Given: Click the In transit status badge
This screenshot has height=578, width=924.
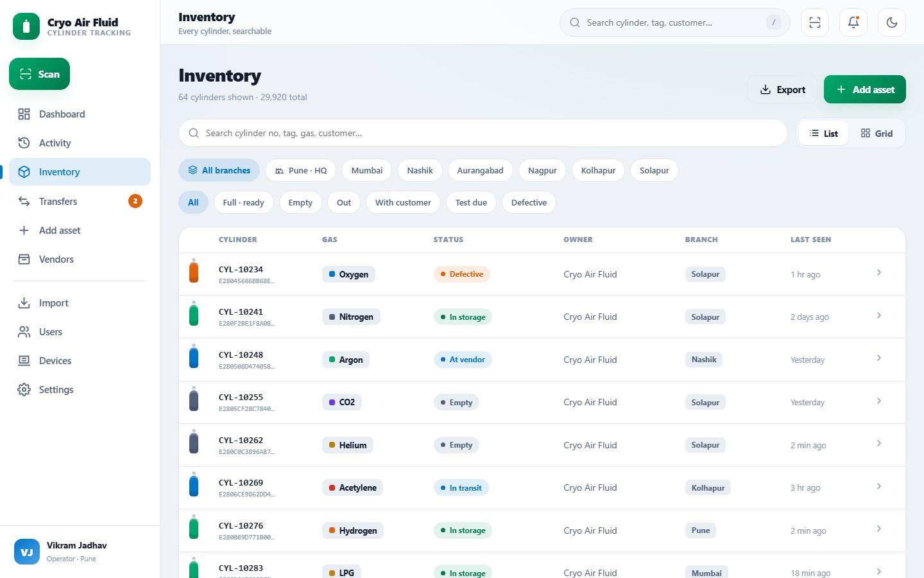Looking at the screenshot, I should pyautogui.click(x=461, y=487).
